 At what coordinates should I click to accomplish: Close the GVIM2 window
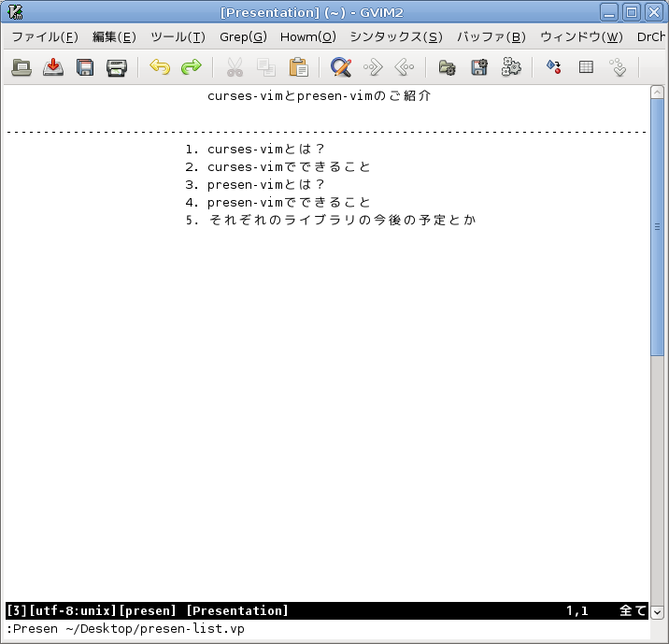coord(654,12)
